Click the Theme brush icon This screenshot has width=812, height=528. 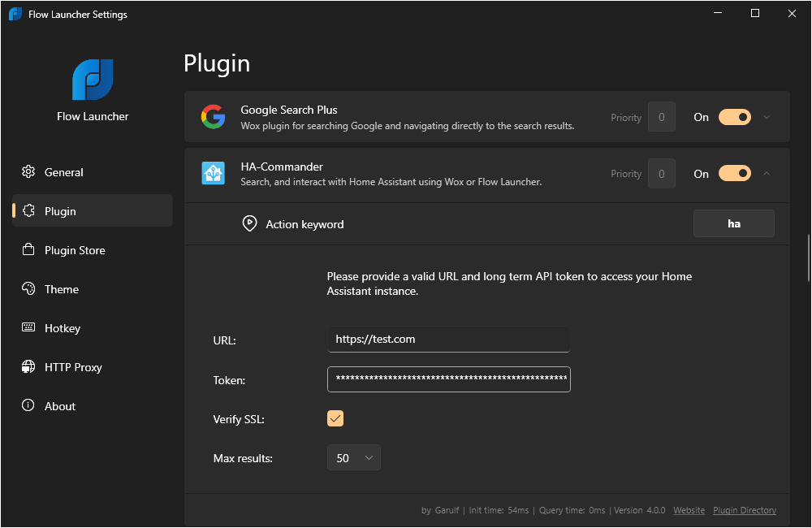tap(29, 289)
